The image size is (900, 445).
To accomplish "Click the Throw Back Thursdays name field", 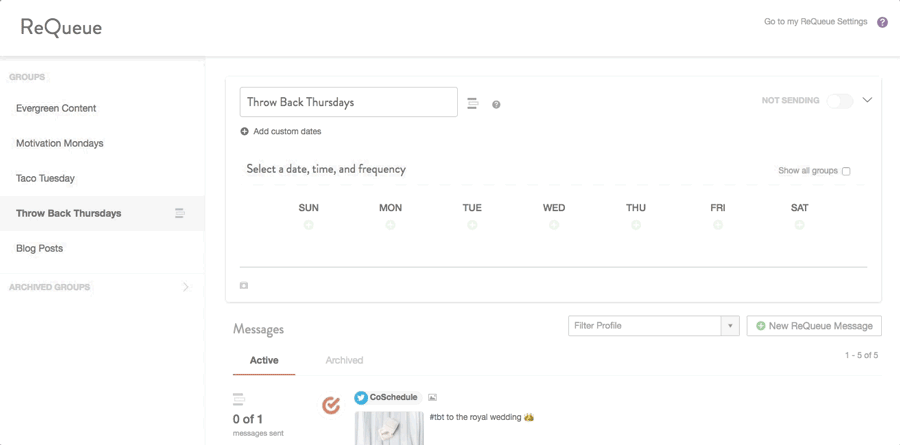I will point(348,102).
